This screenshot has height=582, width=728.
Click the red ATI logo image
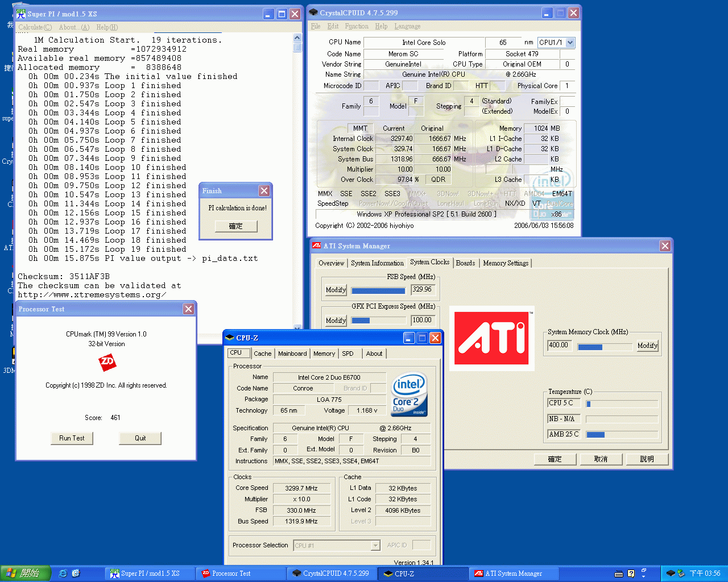pos(492,339)
